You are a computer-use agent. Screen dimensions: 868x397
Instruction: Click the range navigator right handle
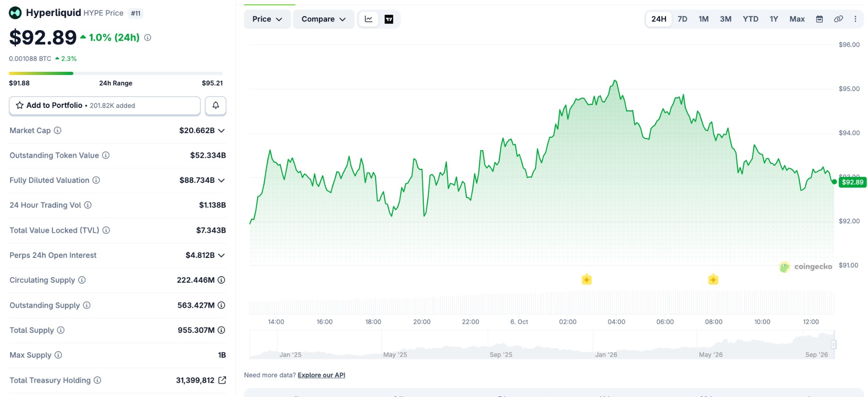(x=834, y=344)
